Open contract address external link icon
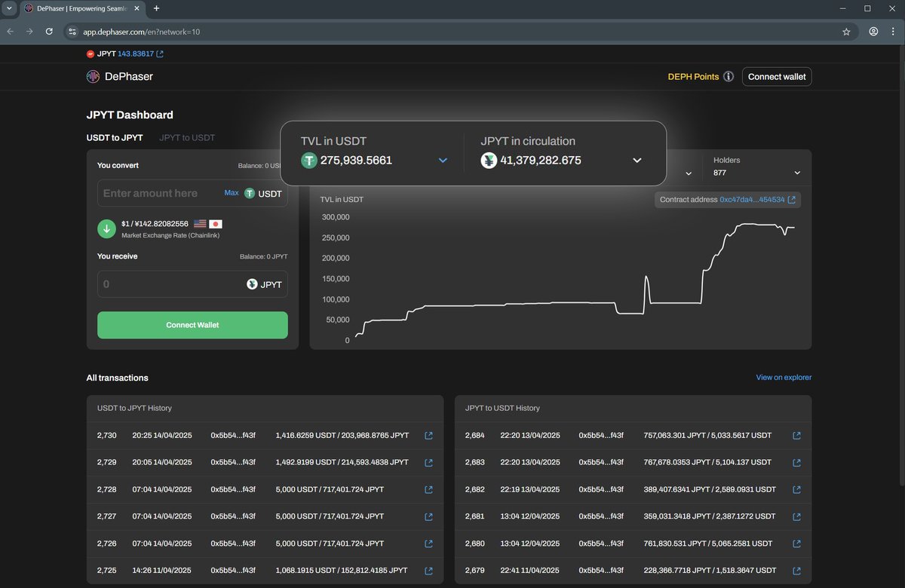 click(792, 200)
